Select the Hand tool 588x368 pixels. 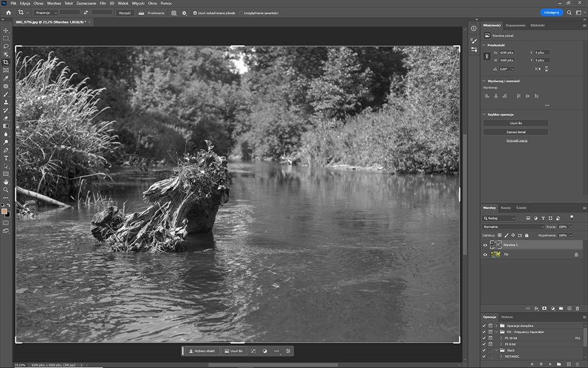tap(6, 182)
